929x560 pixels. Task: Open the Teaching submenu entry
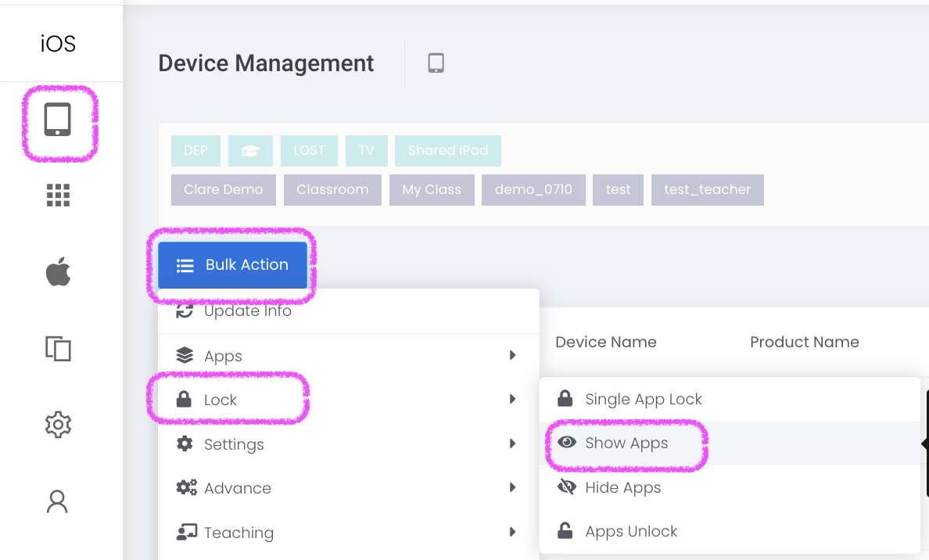(x=349, y=532)
